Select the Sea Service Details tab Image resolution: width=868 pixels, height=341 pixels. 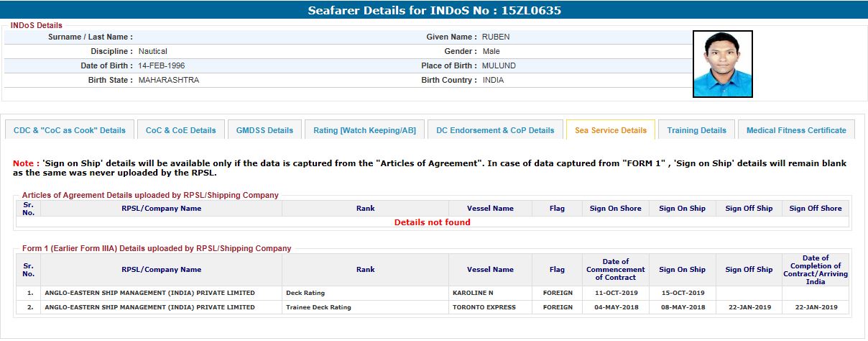point(610,130)
